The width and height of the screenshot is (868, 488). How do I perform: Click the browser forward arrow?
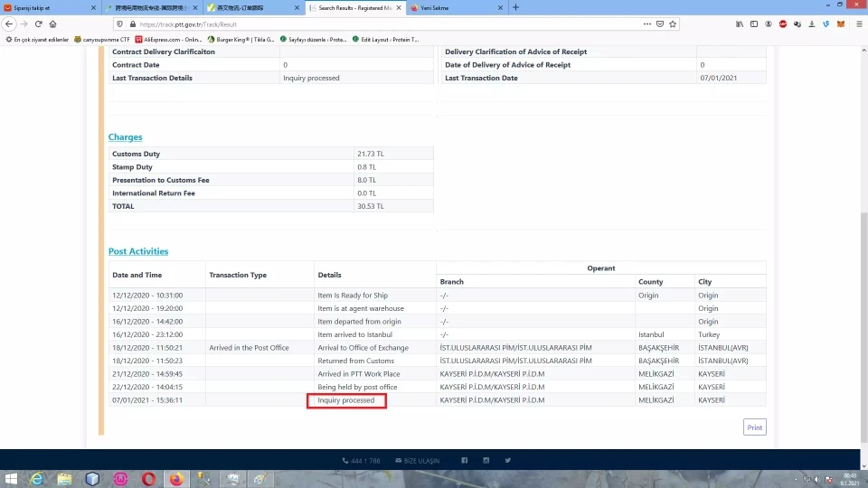pos(24,23)
